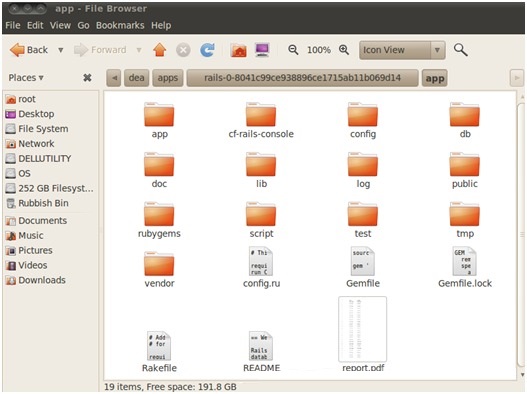This screenshot has height=394, width=527.
Task: Zoom out with the minus magnifier
Action: click(293, 50)
